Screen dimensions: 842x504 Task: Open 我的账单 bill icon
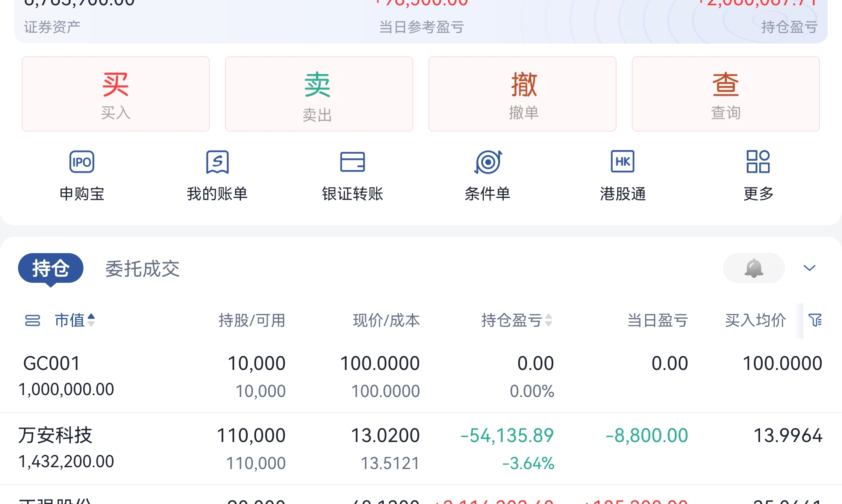[x=217, y=162]
